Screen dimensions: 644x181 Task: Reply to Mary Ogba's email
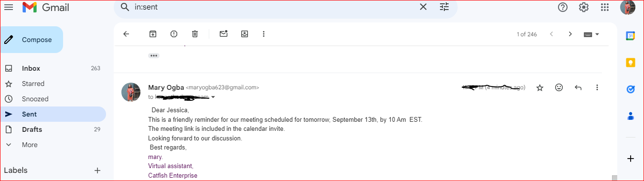(578, 87)
